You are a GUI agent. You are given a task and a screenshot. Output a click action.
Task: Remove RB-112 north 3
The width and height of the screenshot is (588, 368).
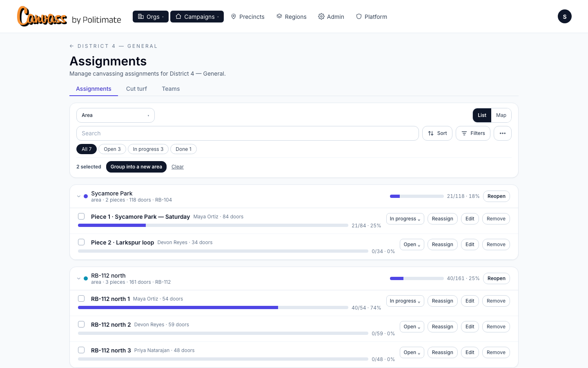[x=496, y=352]
